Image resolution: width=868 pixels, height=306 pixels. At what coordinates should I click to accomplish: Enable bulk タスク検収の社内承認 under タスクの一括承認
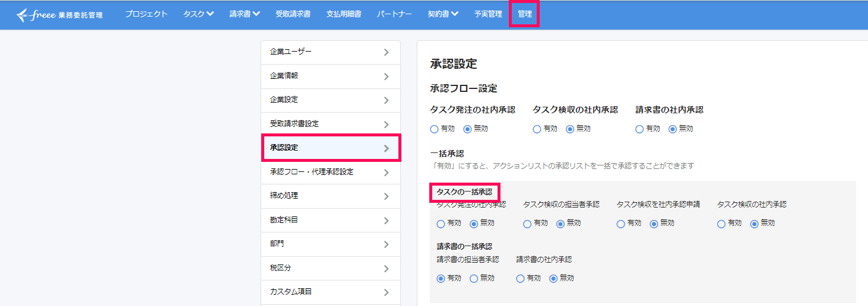coord(721,224)
